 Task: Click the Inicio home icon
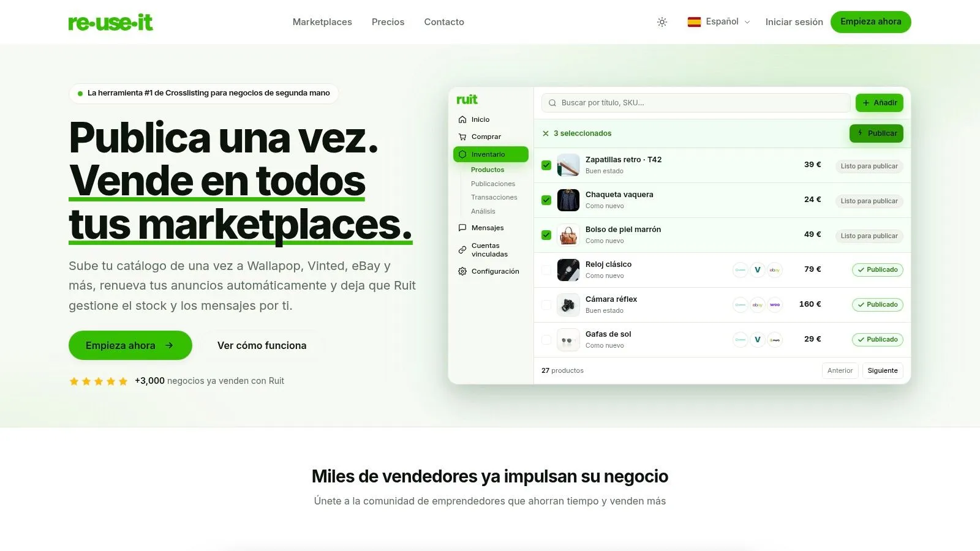pos(462,119)
